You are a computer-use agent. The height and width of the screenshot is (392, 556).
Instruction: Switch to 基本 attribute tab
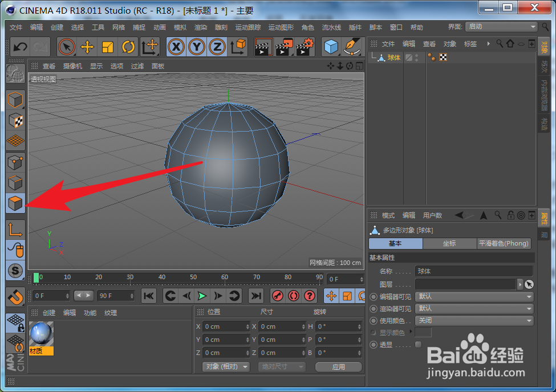pyautogui.click(x=395, y=243)
